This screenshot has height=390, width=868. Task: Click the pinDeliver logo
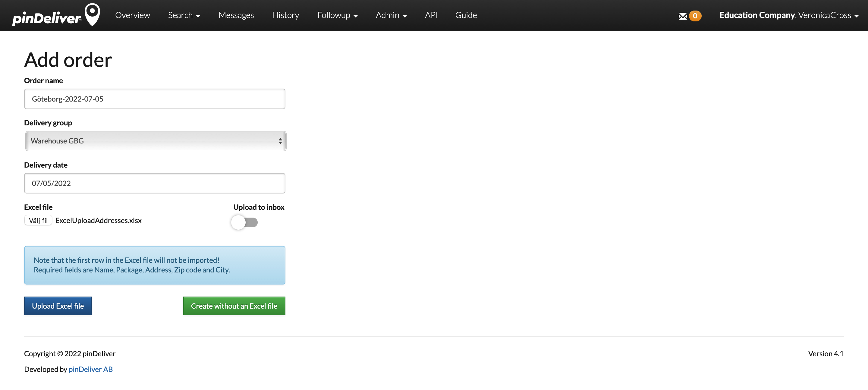pyautogui.click(x=56, y=15)
